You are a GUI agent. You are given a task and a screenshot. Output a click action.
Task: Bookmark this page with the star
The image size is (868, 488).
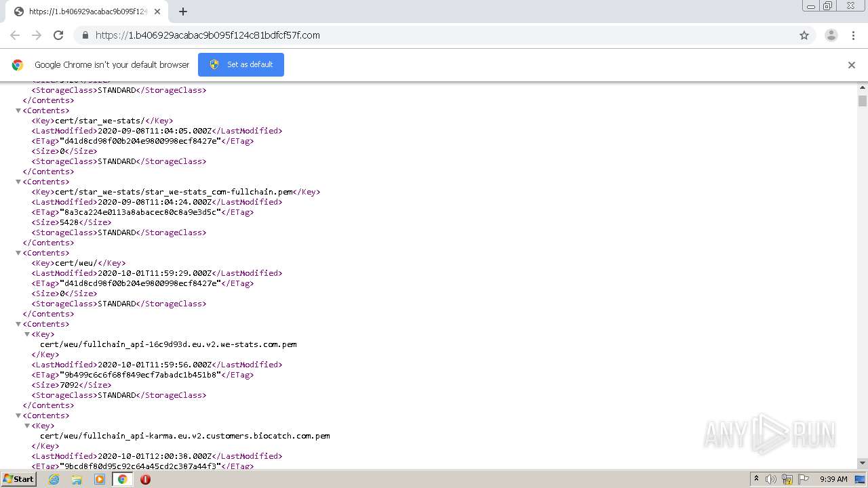click(x=804, y=35)
